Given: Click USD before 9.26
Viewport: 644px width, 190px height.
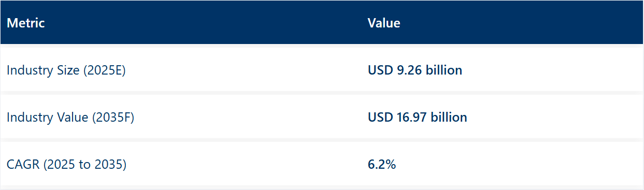Looking at the screenshot, I should click(x=380, y=70).
